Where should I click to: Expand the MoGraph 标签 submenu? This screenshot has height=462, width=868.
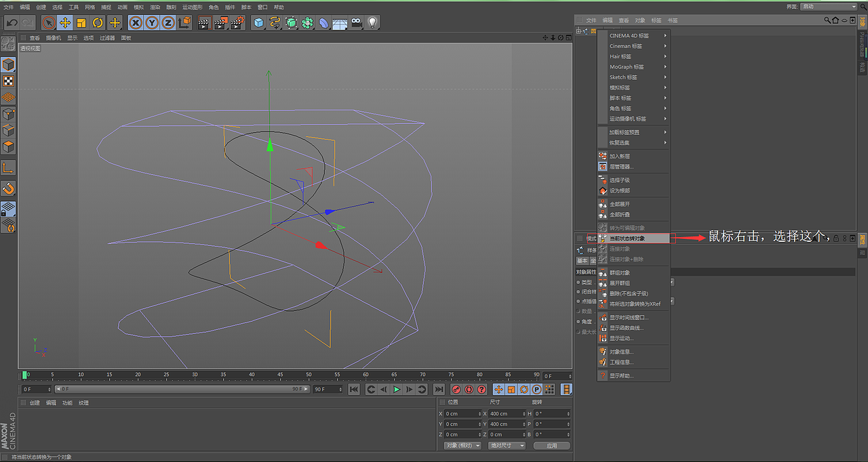tap(634, 67)
